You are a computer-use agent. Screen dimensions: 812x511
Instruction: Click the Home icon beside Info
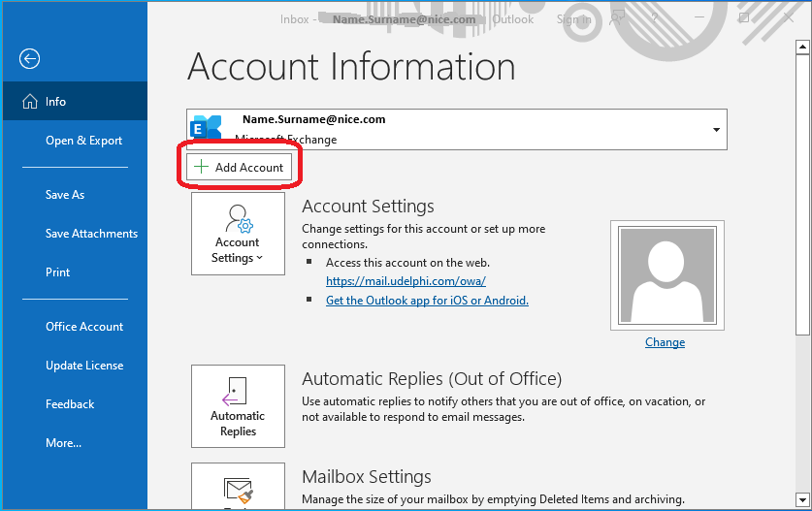[x=30, y=102]
